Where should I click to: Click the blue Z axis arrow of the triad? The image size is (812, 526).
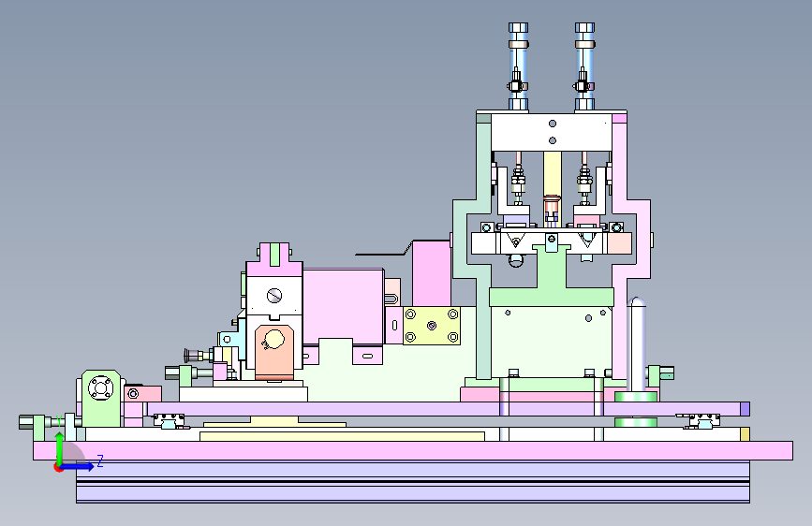click(79, 466)
